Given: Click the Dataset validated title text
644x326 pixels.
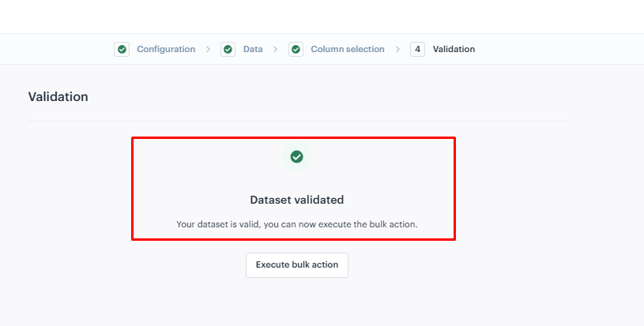Looking at the screenshot, I should click(x=297, y=200).
